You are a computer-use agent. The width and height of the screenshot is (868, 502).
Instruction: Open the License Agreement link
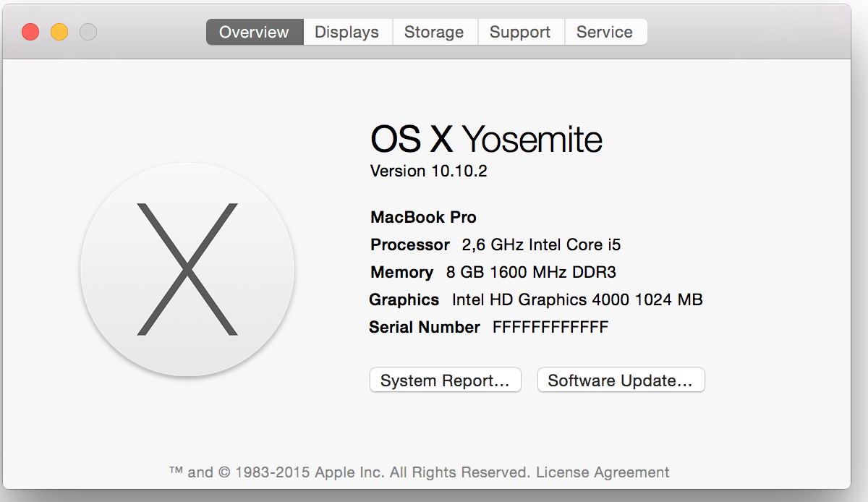coord(603,472)
